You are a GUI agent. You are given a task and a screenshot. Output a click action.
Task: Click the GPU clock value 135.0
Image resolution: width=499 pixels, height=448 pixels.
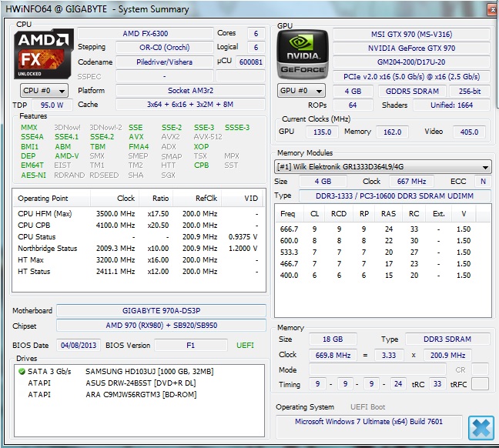click(x=322, y=132)
